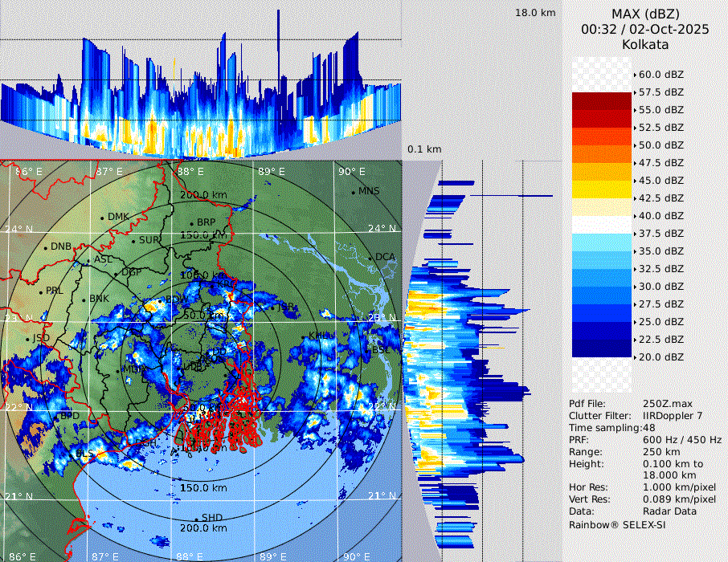The image size is (728, 562).
Task: Select the BNK station marker
Action: pos(84,299)
